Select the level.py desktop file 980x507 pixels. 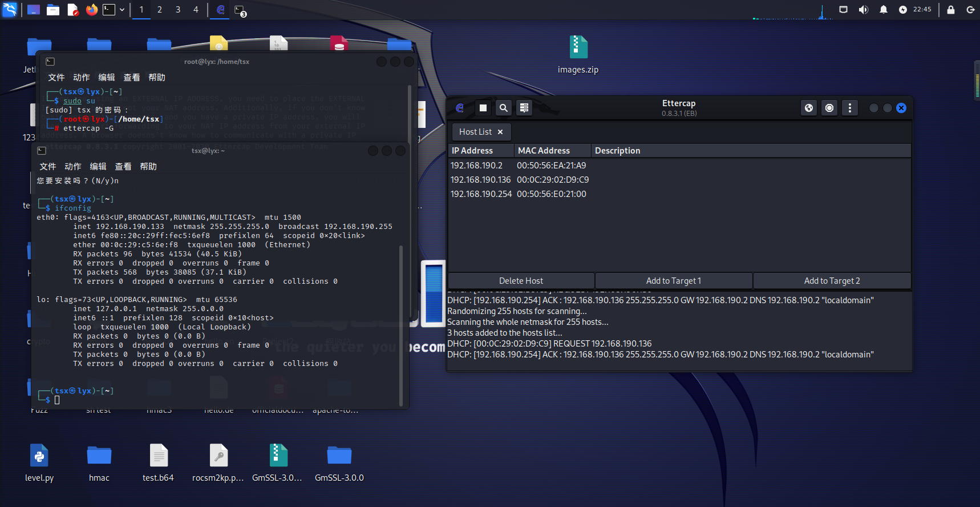(x=39, y=463)
